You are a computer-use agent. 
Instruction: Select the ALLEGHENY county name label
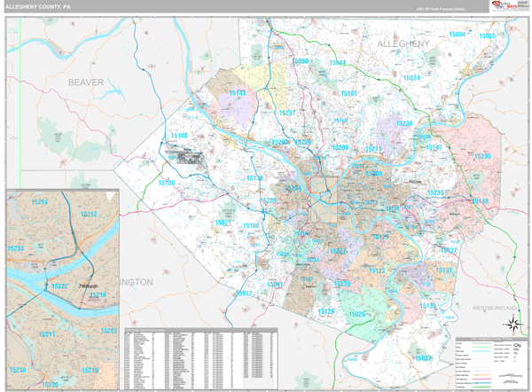coord(403,43)
